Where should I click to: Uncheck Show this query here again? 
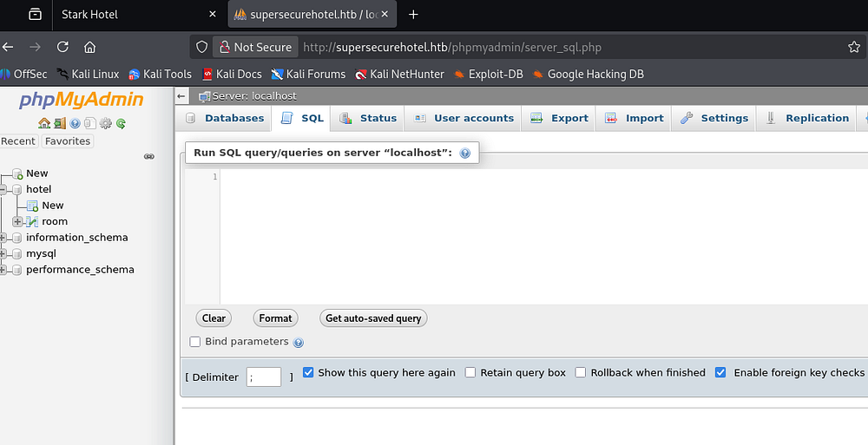click(308, 373)
